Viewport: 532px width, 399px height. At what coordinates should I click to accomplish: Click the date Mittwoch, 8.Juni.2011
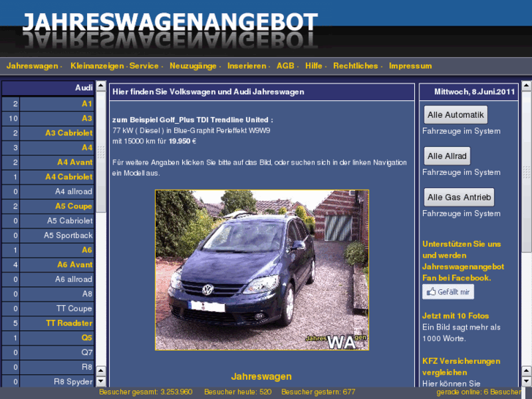point(474,92)
